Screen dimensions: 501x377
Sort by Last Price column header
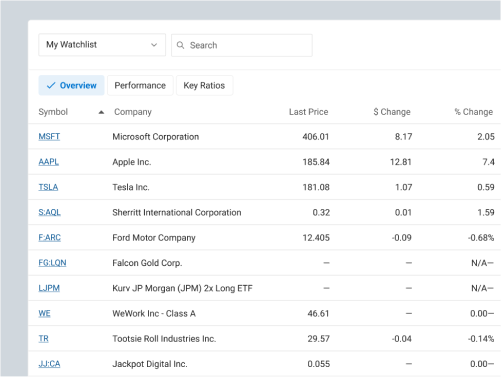point(308,112)
